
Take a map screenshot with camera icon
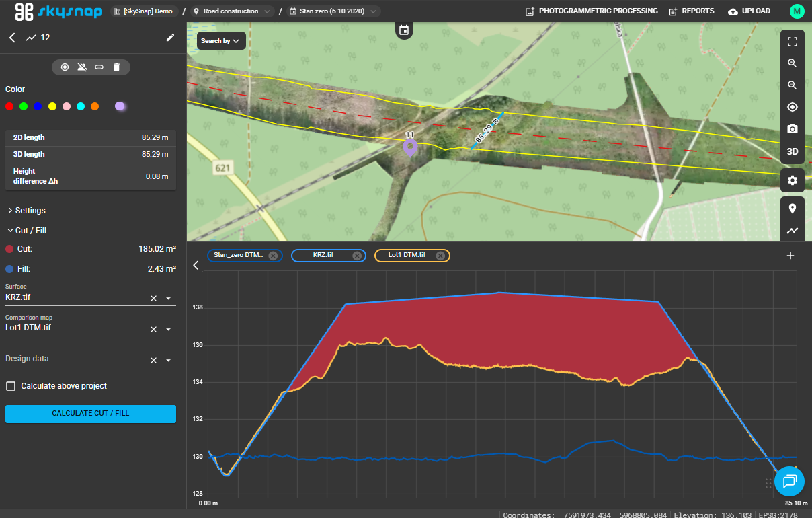click(x=793, y=129)
